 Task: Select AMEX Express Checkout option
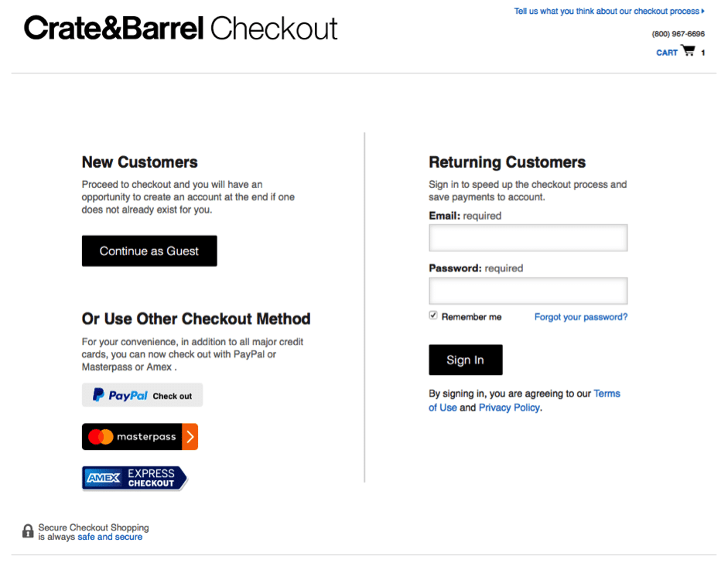[135, 477]
